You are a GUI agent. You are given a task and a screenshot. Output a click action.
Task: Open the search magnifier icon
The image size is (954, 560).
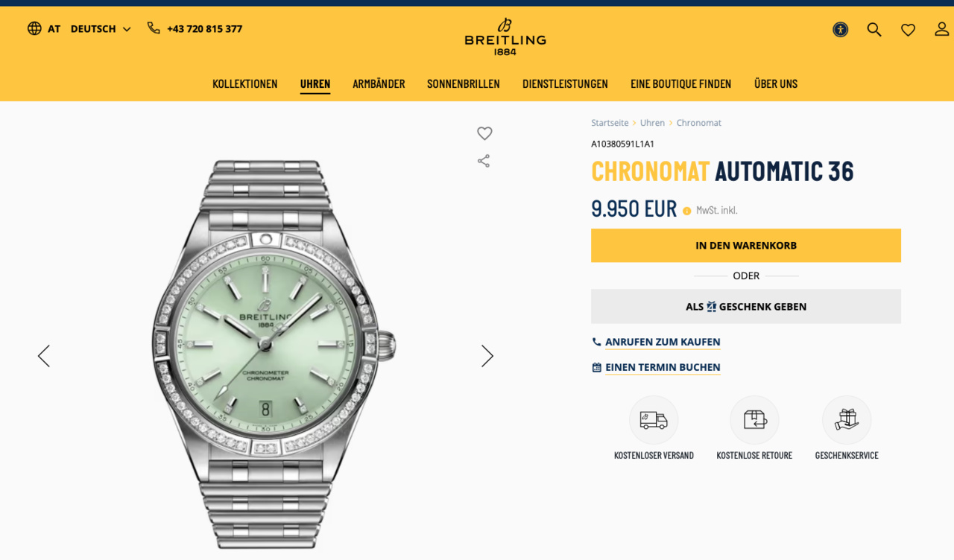874,30
